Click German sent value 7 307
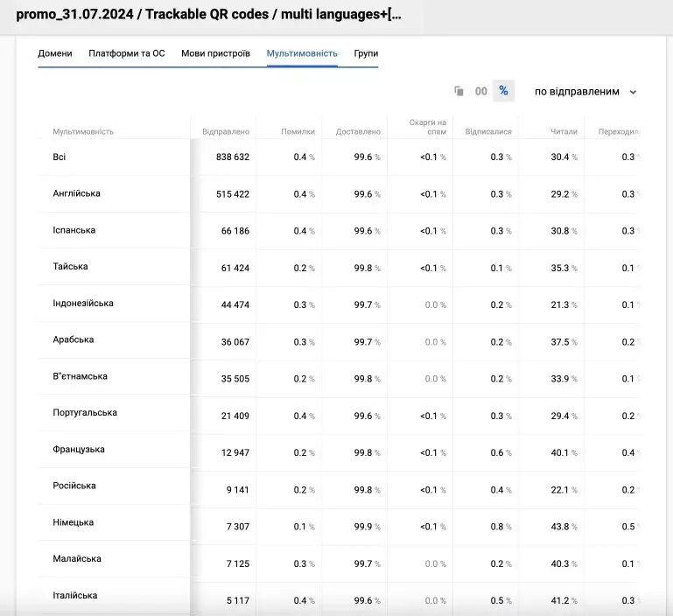The width and height of the screenshot is (673, 616). (x=238, y=527)
